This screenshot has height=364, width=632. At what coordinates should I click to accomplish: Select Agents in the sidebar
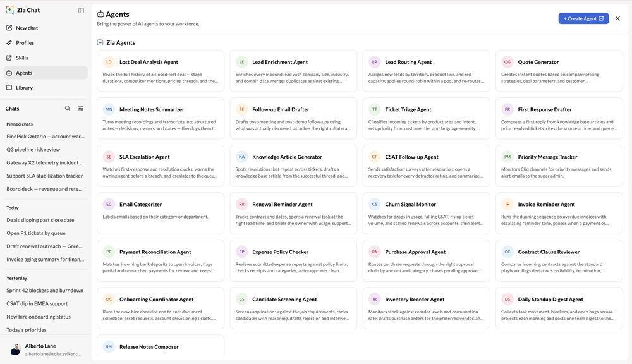46,73
